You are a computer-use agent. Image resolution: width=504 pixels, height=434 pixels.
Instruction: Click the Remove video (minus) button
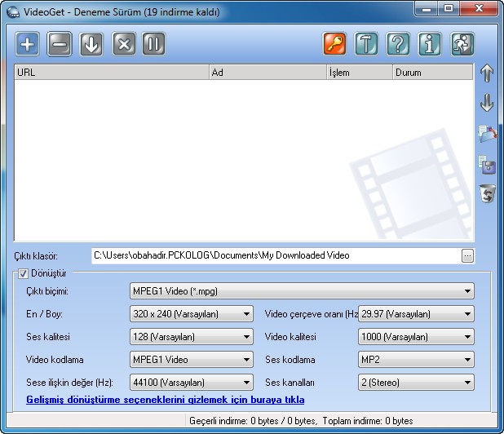pyautogui.click(x=60, y=44)
